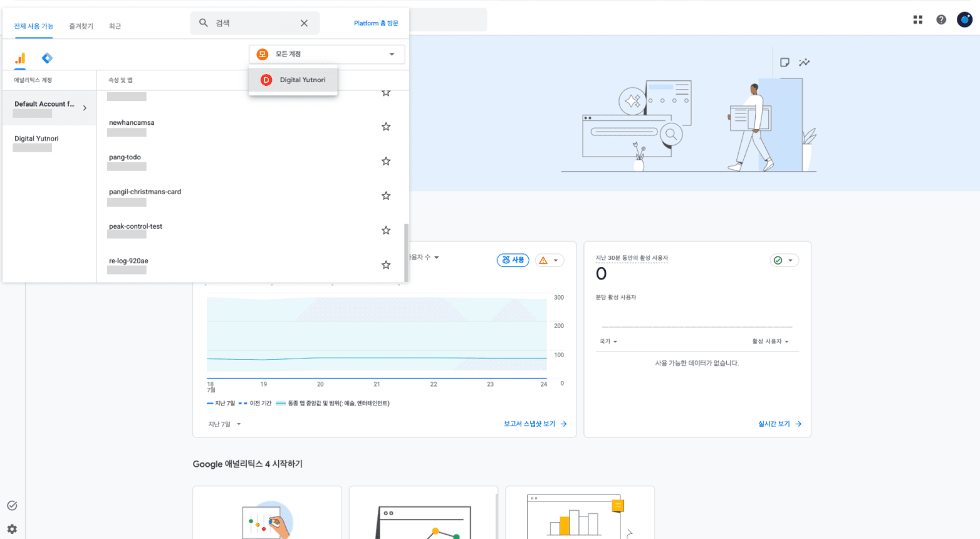Click the 검색 search input field

point(255,23)
